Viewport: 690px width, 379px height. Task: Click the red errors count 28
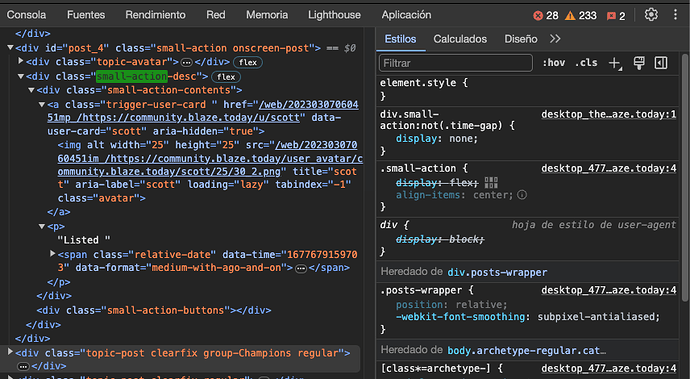tap(546, 16)
